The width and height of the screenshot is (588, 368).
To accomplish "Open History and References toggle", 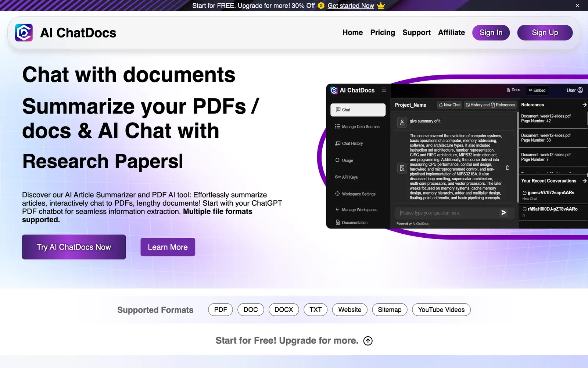I will pyautogui.click(x=490, y=105).
